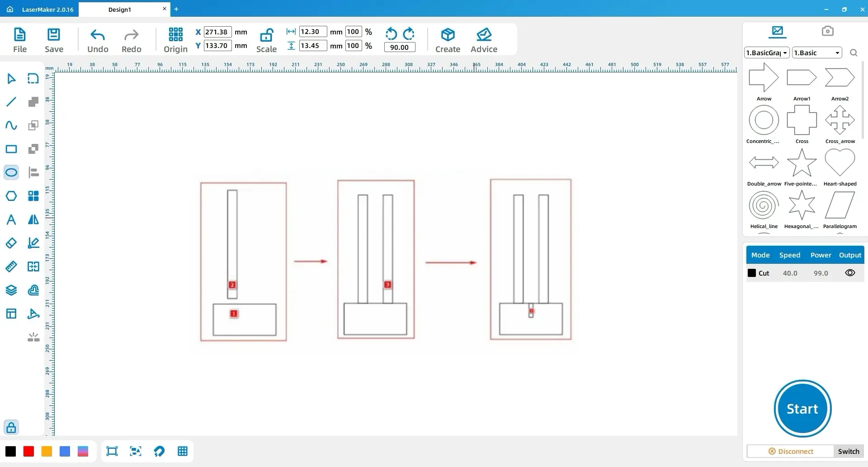Select the Cut layer row
Screen dimensions: 868x467
point(805,273)
